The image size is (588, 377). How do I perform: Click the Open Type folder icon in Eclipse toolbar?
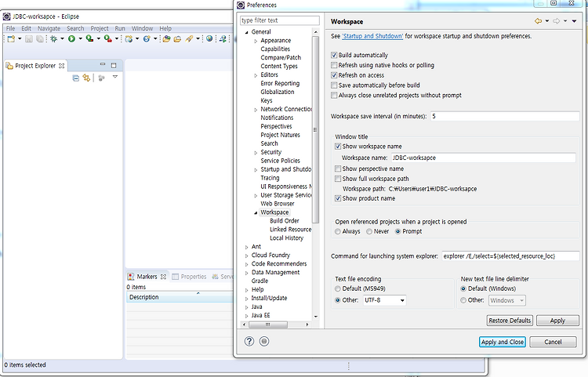pyautogui.click(x=166, y=38)
